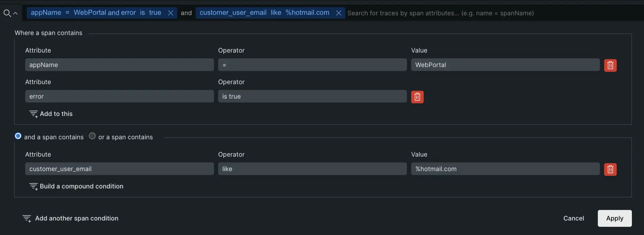The image size is (644, 235).
Task: Click the Apply button
Action: pyautogui.click(x=615, y=218)
